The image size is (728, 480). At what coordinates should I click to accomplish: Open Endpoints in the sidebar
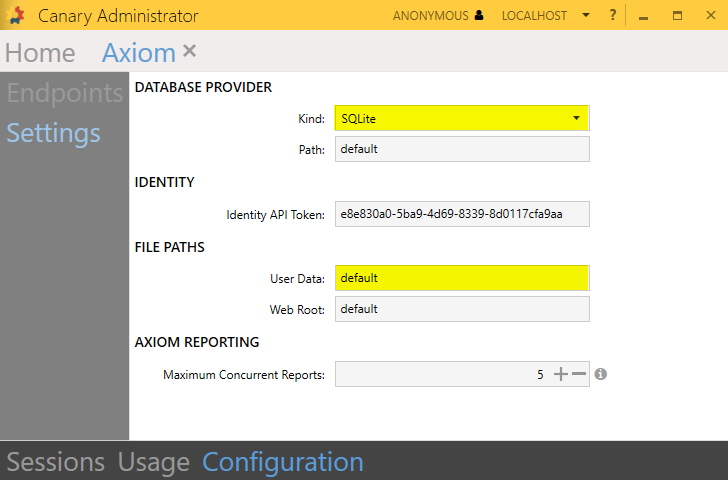pos(65,94)
